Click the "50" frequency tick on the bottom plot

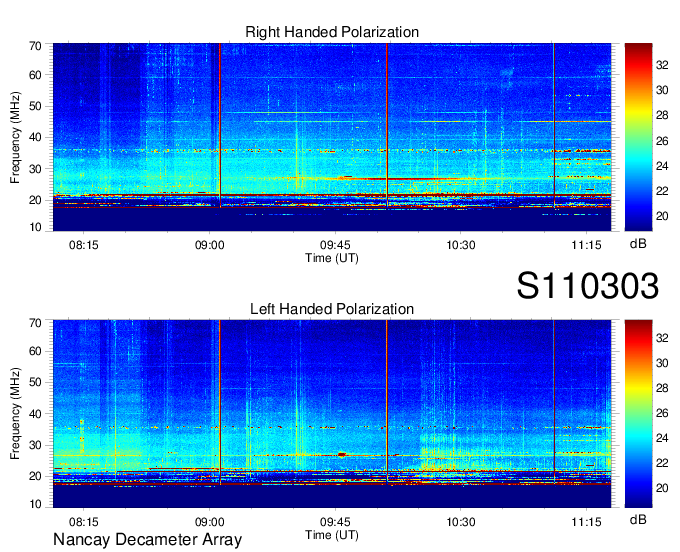click(35, 382)
